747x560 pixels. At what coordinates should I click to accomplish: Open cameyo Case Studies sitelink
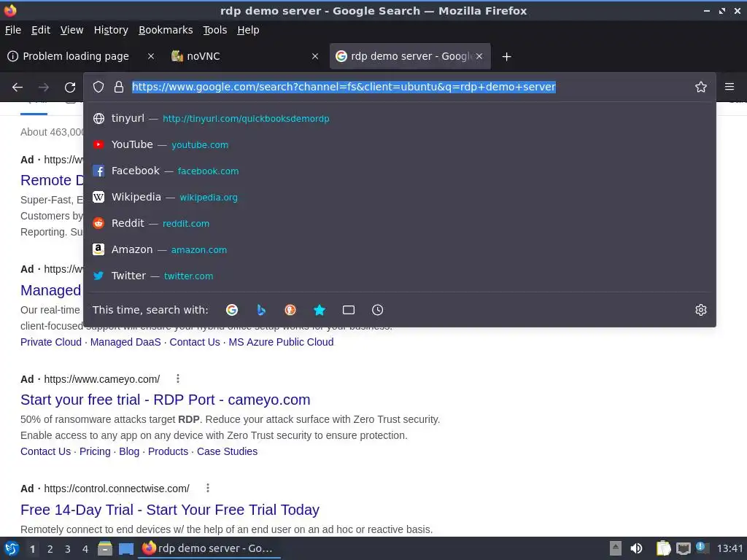[x=228, y=451]
